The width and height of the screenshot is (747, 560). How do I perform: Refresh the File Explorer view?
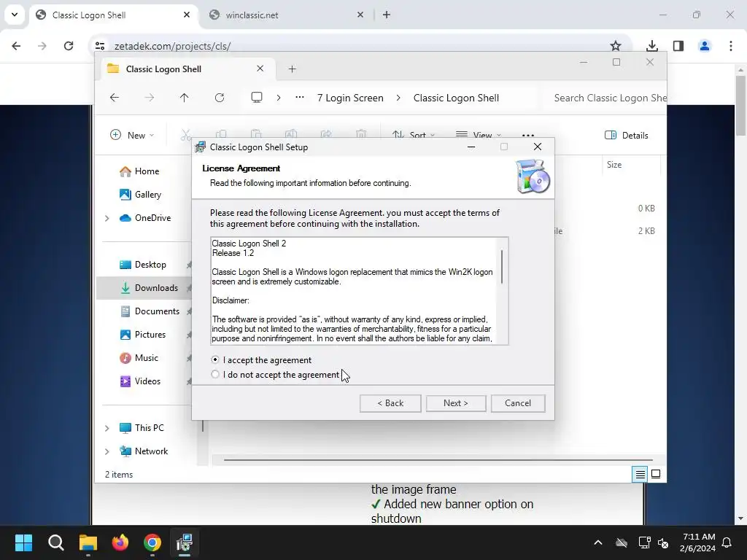pyautogui.click(x=220, y=98)
